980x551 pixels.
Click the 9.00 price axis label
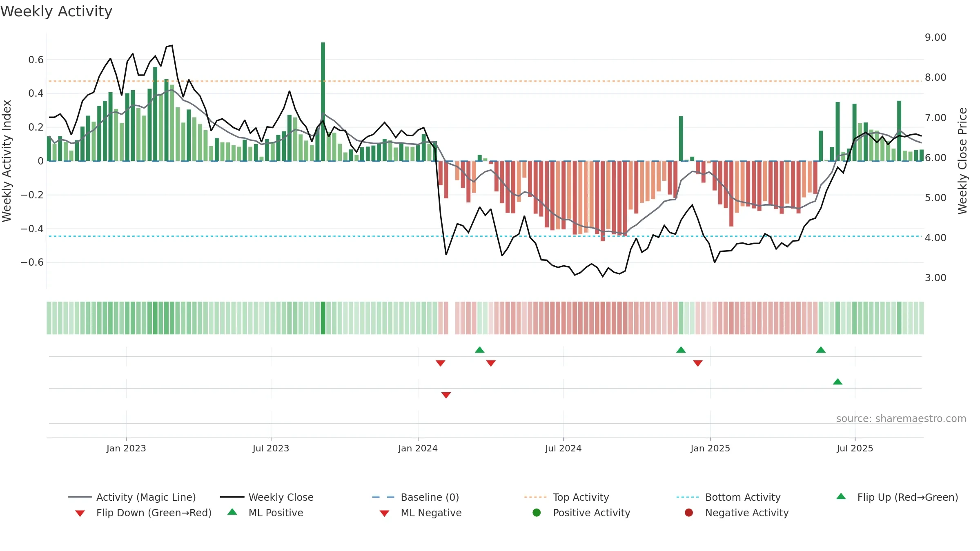(x=935, y=38)
